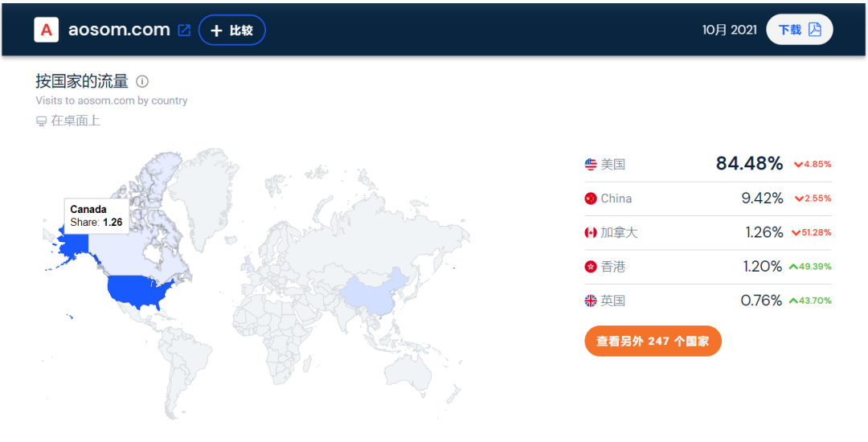Click the 43.70% increase indicator
The width and height of the screenshot is (868, 442).
point(810,301)
